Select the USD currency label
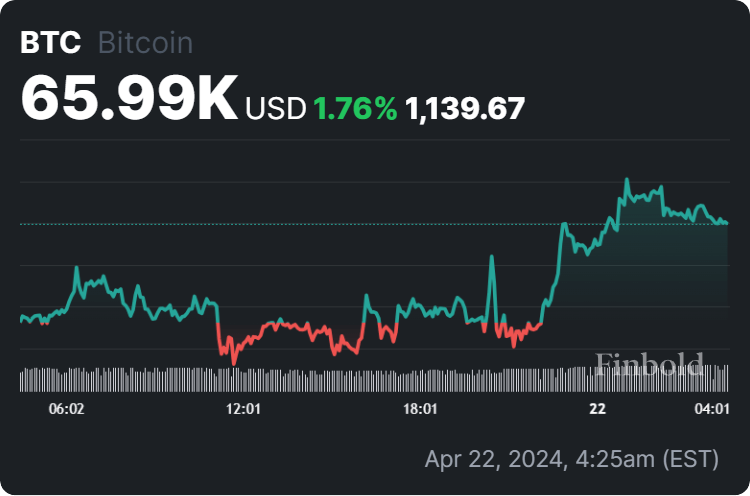Viewport: 750px width, 496px height. click(x=275, y=109)
